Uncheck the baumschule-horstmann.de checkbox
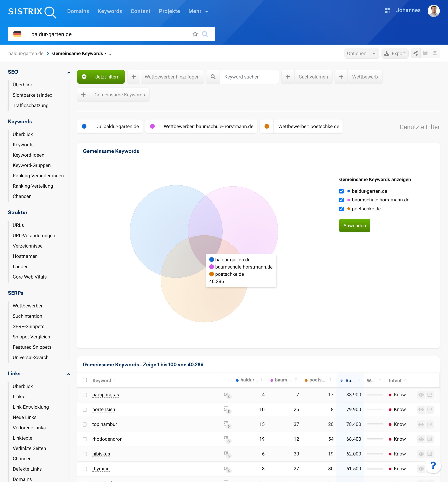 click(x=341, y=200)
